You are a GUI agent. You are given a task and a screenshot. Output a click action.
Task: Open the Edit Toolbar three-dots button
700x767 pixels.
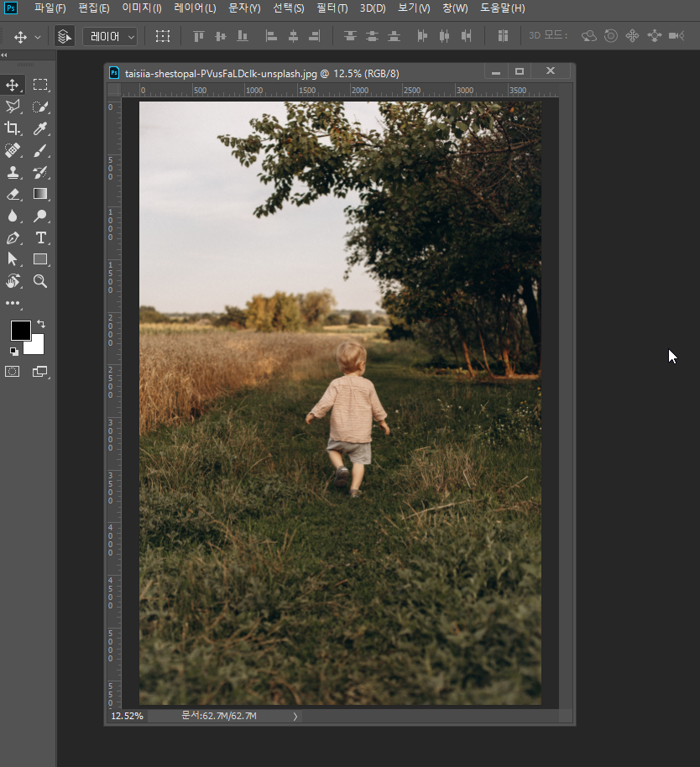coord(13,303)
